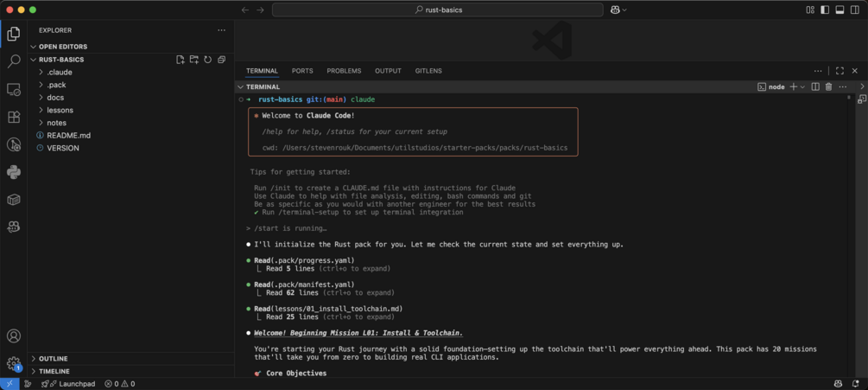This screenshot has width=868, height=390.
Task: Click the "Read(.pack/manifest.yaml)" terminal line
Action: (x=304, y=285)
